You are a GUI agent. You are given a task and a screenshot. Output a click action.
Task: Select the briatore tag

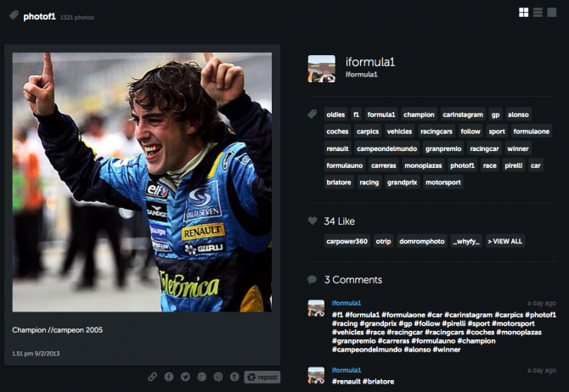coord(339,182)
